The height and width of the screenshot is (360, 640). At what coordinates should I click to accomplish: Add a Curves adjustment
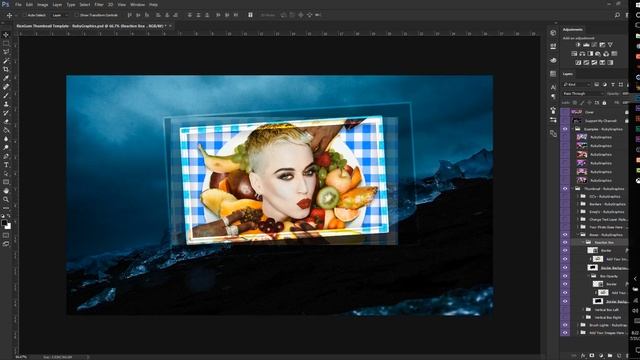[x=594, y=44]
